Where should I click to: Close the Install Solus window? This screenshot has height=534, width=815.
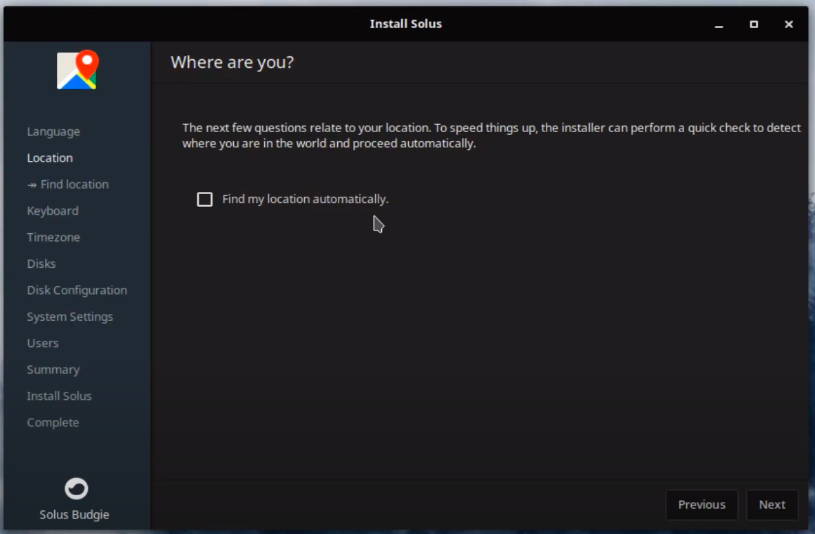[788, 24]
